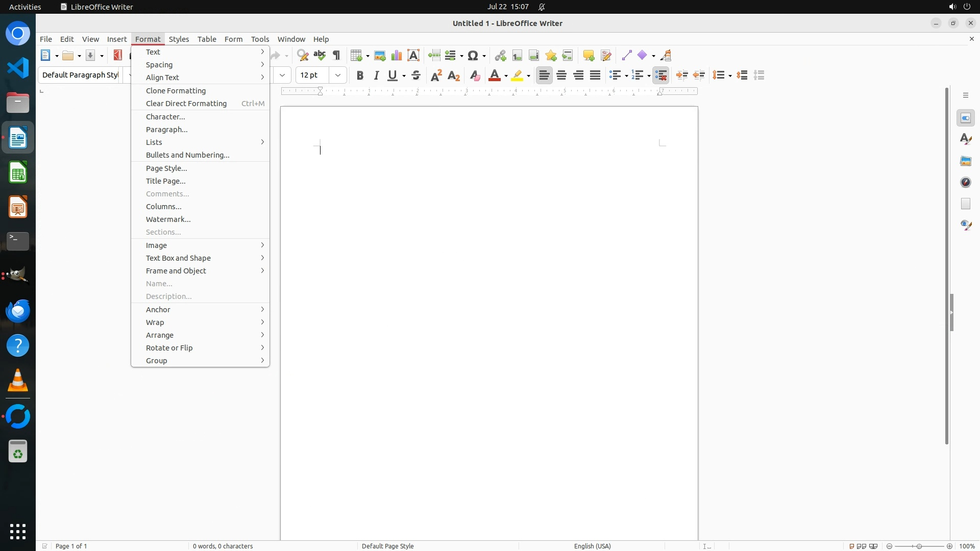The height and width of the screenshot is (551, 980).
Task: Toggle formatting marks display
Action: [x=336, y=56]
